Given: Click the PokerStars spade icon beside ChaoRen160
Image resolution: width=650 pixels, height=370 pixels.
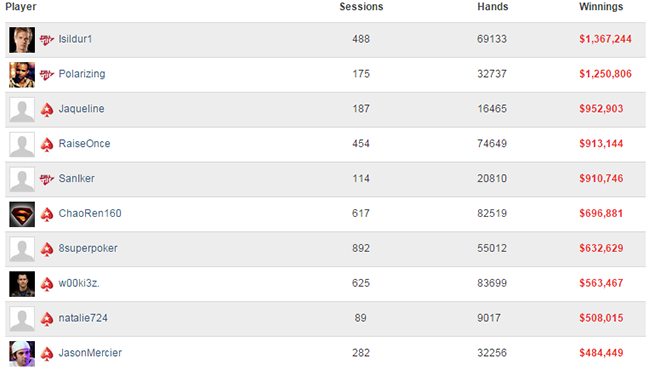Looking at the screenshot, I should click(47, 214).
